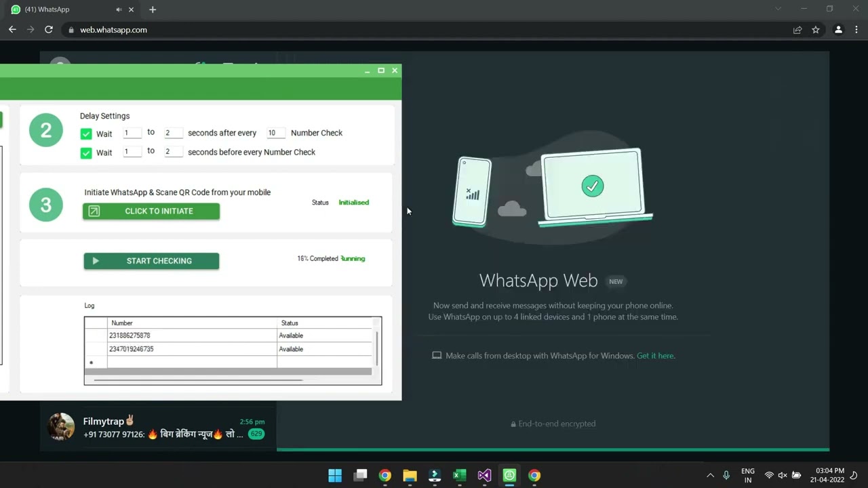Bookmark this page star icon
868x488 pixels.
(x=816, y=30)
